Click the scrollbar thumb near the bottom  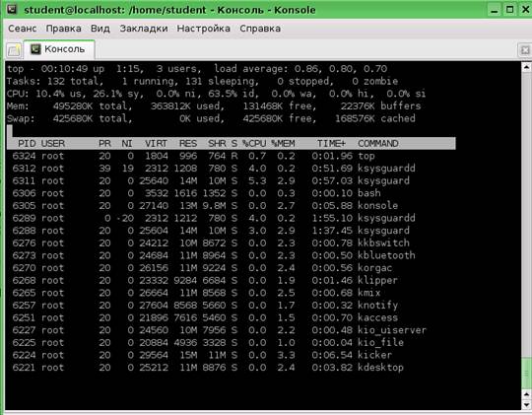[526, 373]
